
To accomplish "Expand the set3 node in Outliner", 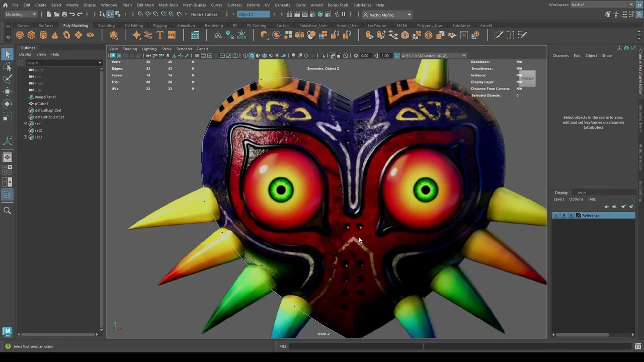I will (25, 137).
